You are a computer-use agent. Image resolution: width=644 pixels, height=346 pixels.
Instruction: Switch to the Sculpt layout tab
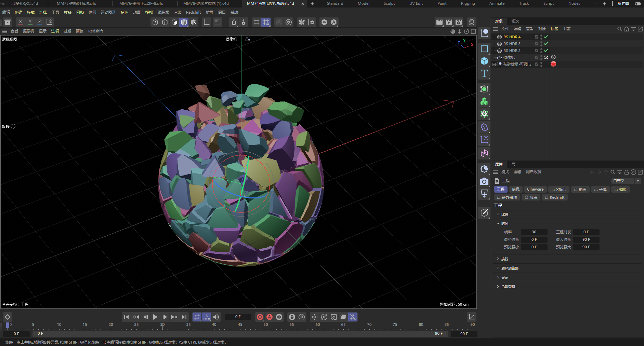(389, 3)
